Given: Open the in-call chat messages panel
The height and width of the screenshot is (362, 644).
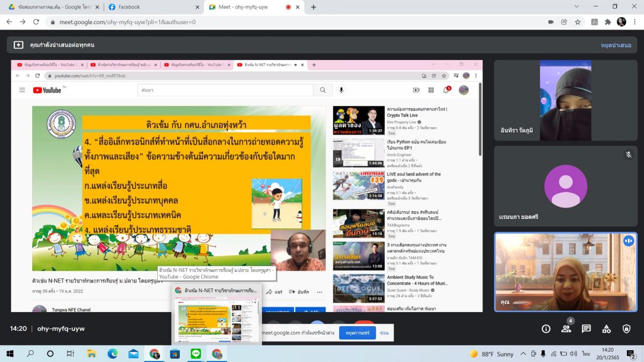Looking at the screenshot, I should [x=586, y=329].
